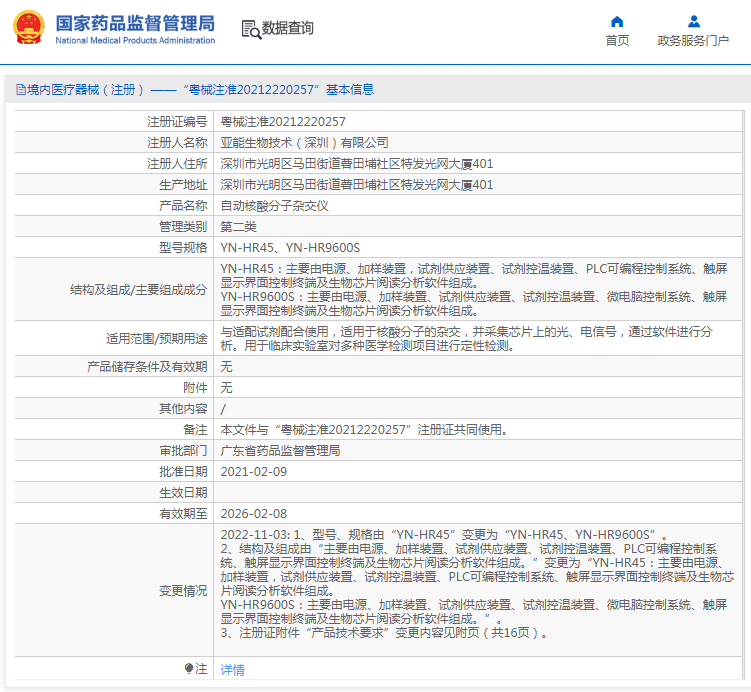Select expiry date 2026-02-08
751x692 pixels.
click(254, 514)
